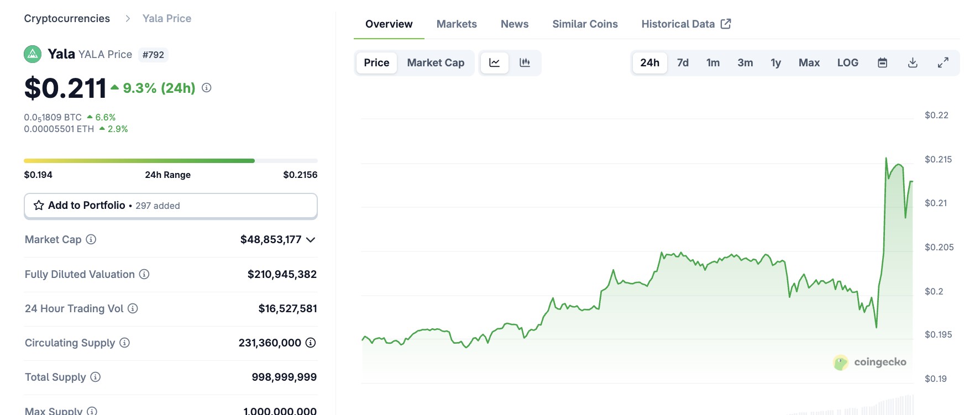
Task: Open the Similar Coins tab
Action: pos(585,24)
